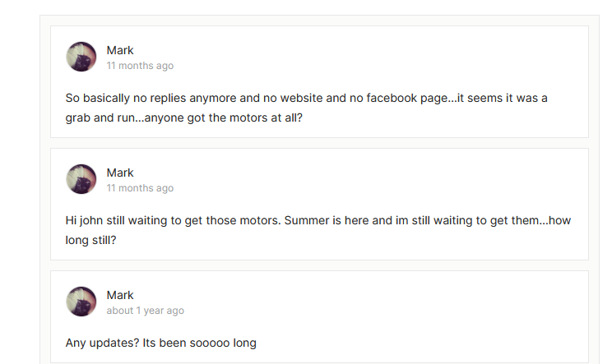Click the words 'facebook page' in the first comment

tap(415, 98)
